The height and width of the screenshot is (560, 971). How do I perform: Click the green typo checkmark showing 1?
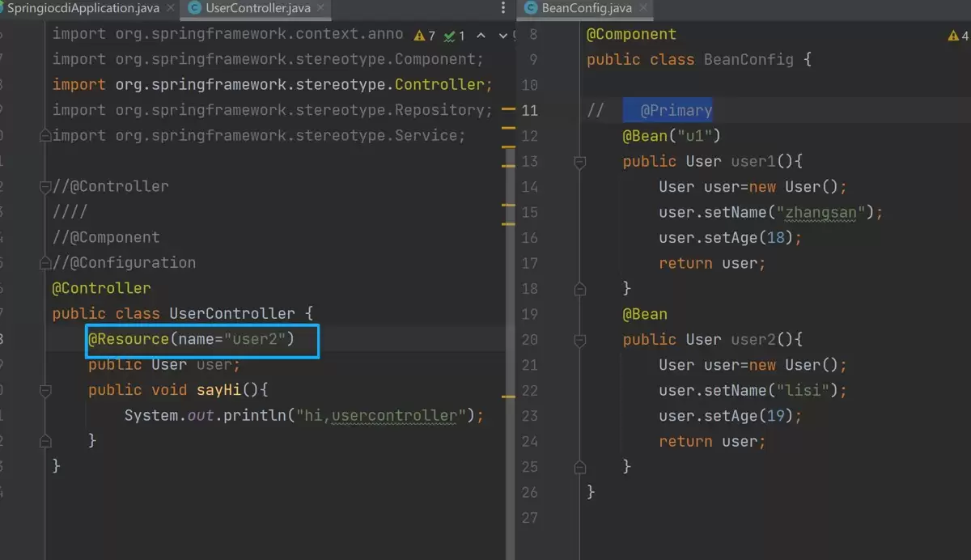point(455,36)
